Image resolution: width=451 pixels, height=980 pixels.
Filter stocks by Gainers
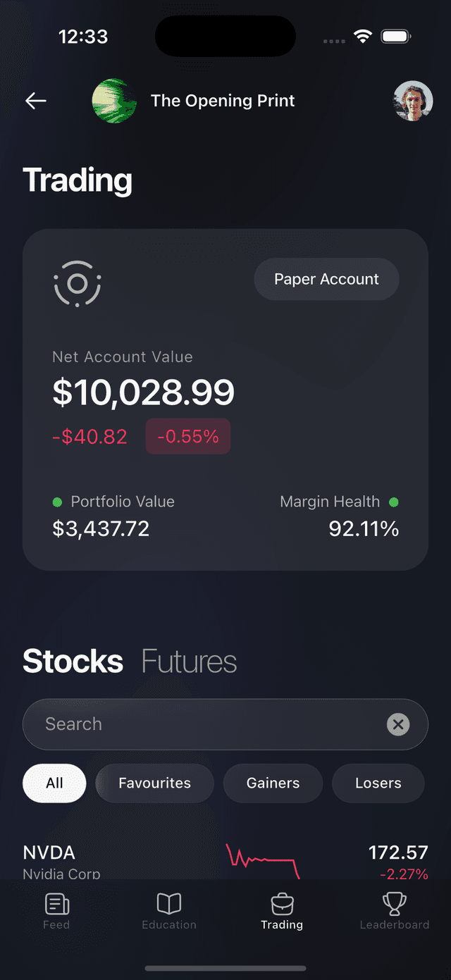click(273, 783)
